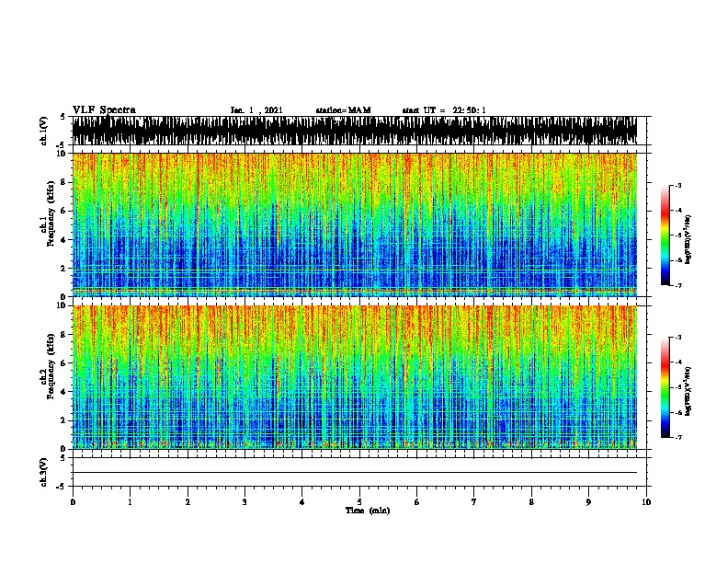728x563 pixels.
Task: Click the flat ch.3 voltage trace line
Action: pos(355,473)
